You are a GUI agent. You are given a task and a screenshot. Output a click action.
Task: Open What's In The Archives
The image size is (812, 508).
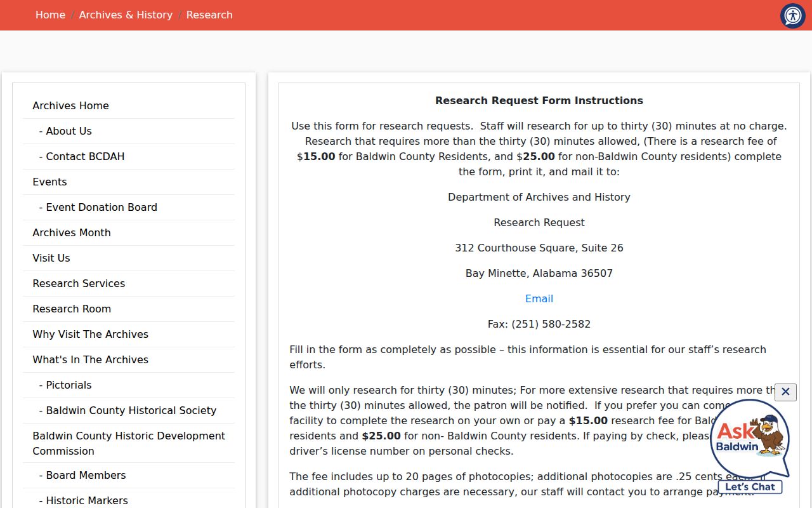tap(129, 359)
